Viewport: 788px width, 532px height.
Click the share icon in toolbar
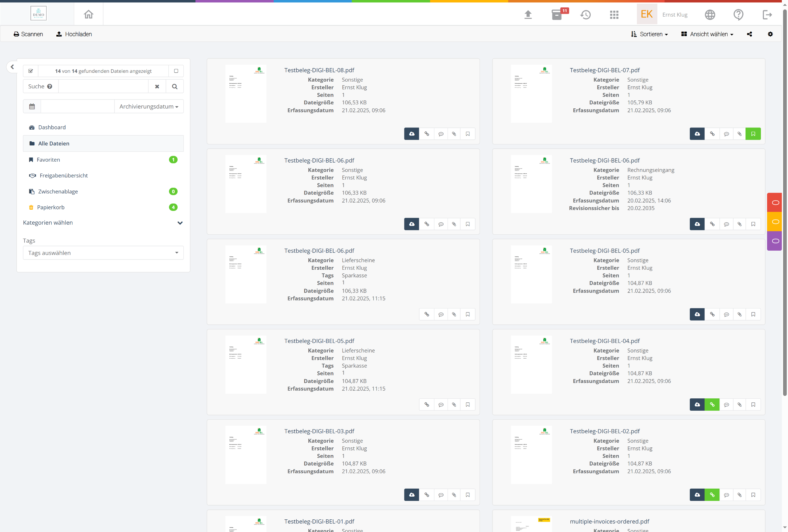749,34
